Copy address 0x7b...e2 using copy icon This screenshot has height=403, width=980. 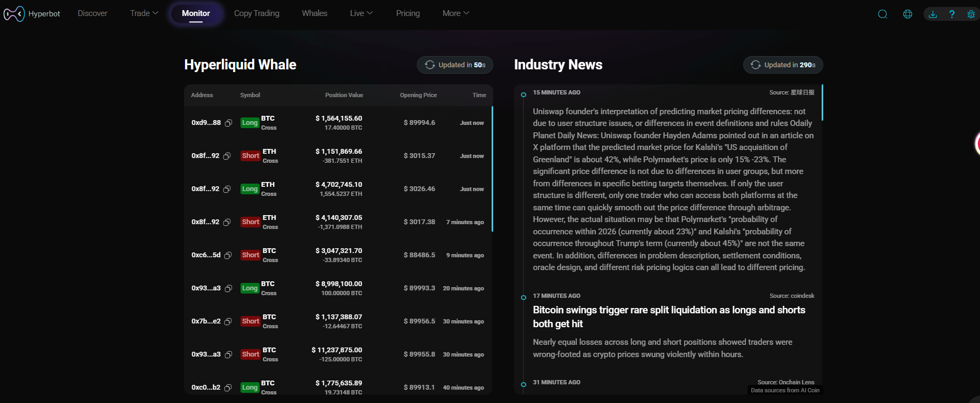click(228, 321)
